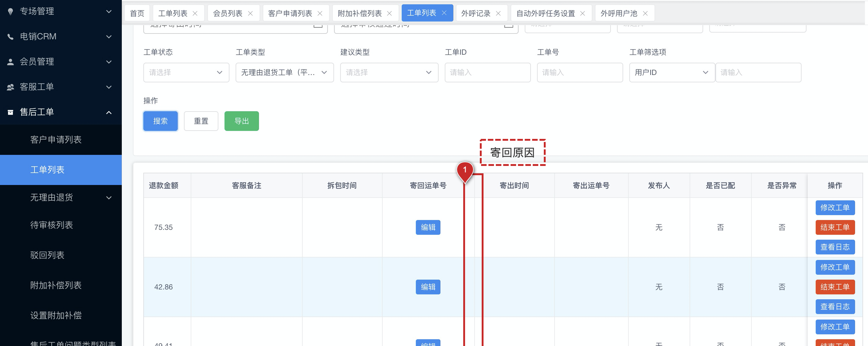Click the 电销CRM phone icon

pyautogui.click(x=10, y=37)
